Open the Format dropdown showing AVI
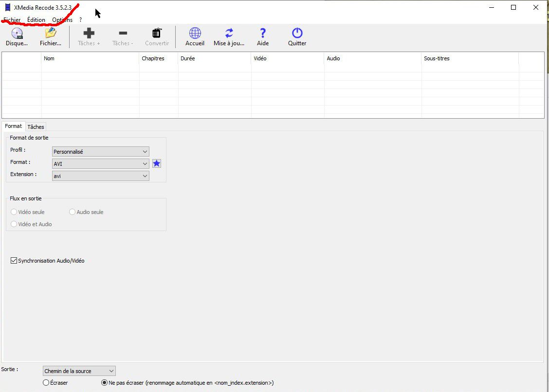549x392 pixels. [100, 163]
